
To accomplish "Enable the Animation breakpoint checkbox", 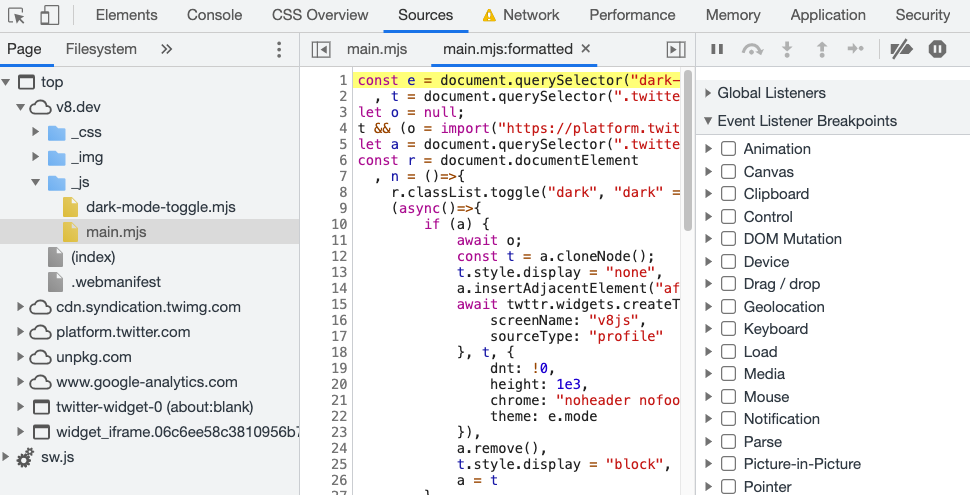I will click(x=729, y=149).
